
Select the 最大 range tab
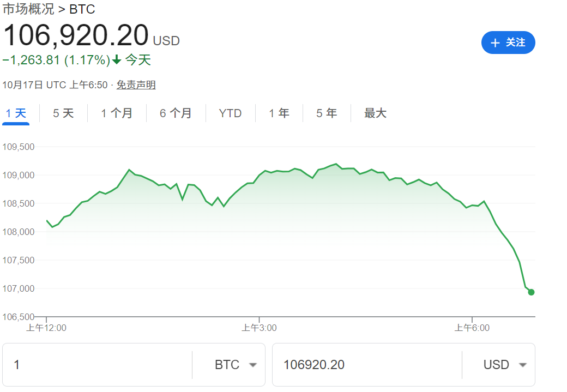375,113
